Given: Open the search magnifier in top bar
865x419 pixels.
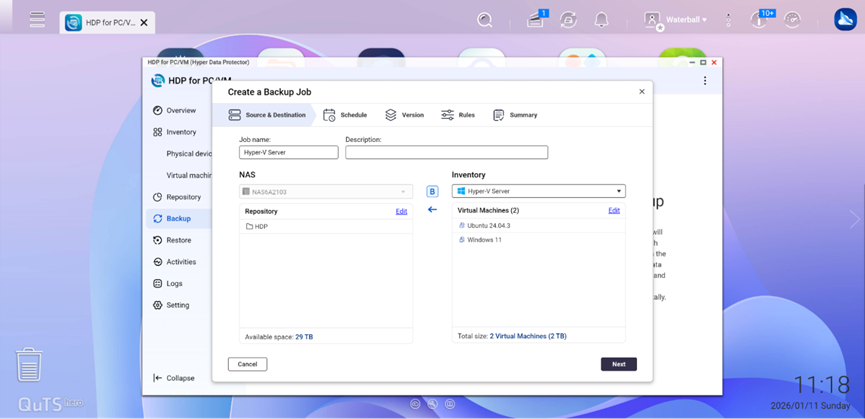Looking at the screenshot, I should [x=485, y=20].
